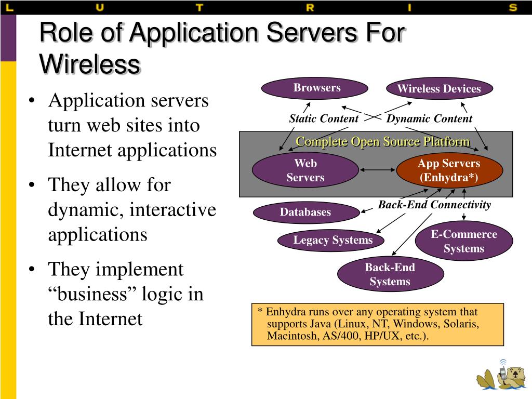Click the Back-End Systems ellipse

coord(391,274)
